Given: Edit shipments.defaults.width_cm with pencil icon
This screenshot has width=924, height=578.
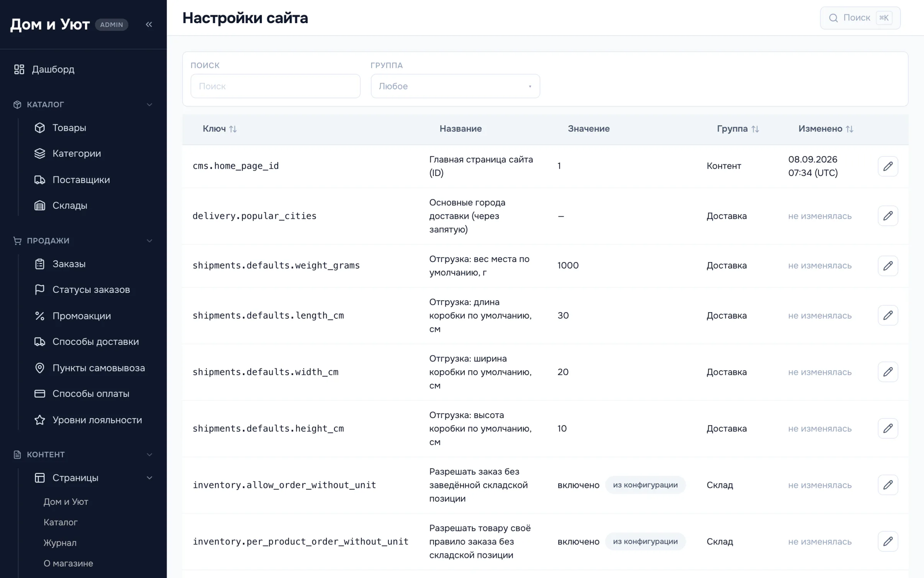Looking at the screenshot, I should click(x=888, y=372).
